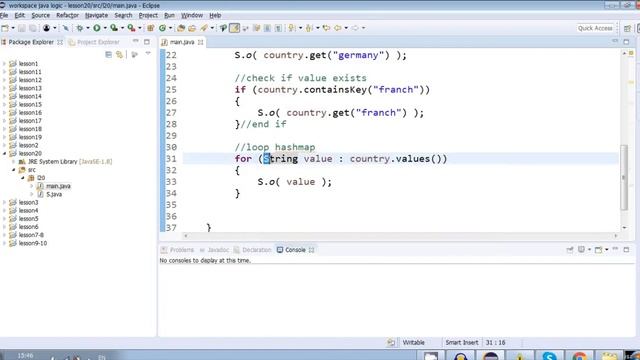Open the Run icon dropdown arrow
The height and width of the screenshot is (360, 640).
pos(105,28)
